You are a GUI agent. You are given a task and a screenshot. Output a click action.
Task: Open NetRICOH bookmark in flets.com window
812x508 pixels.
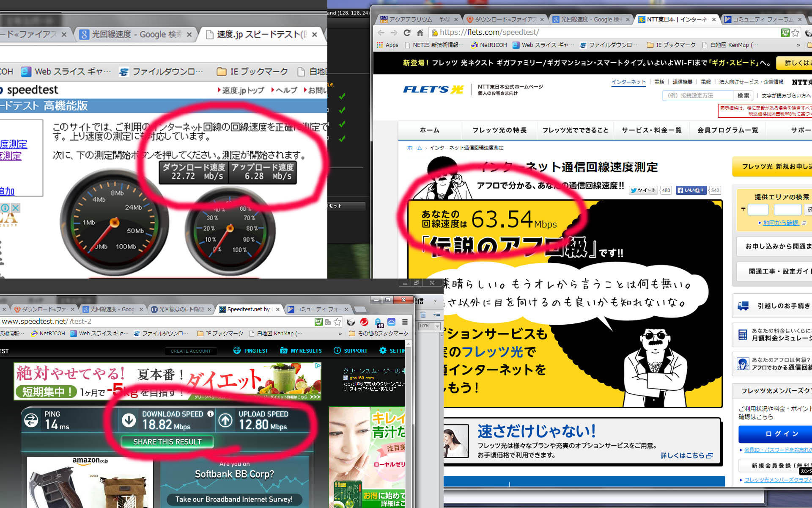[x=489, y=45]
